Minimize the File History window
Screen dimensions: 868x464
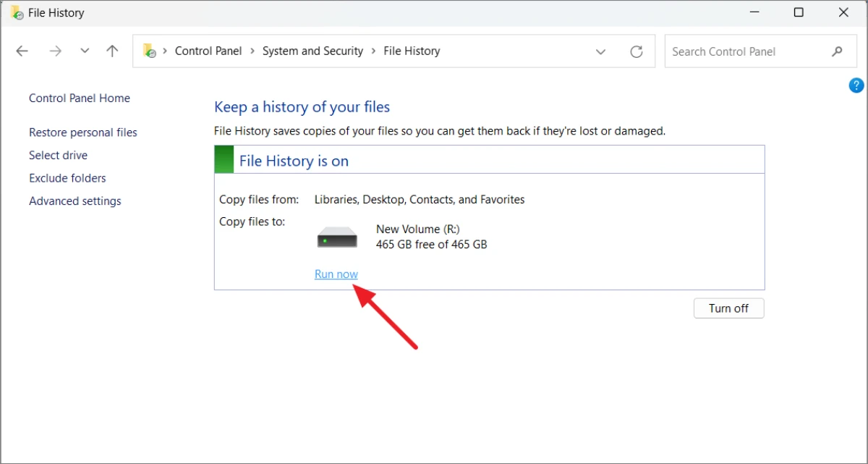[754, 12]
